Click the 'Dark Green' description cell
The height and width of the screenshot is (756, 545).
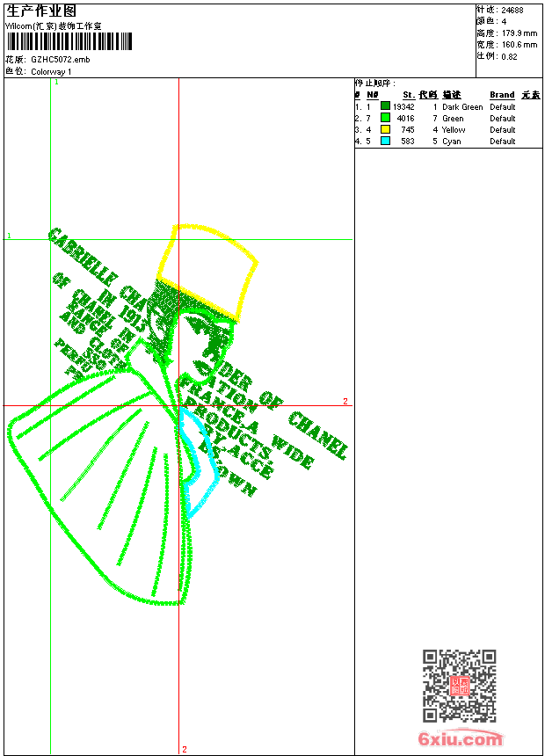tap(462, 107)
